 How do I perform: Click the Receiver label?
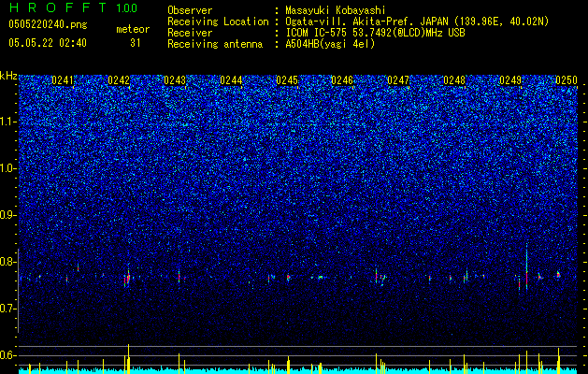[x=190, y=33]
